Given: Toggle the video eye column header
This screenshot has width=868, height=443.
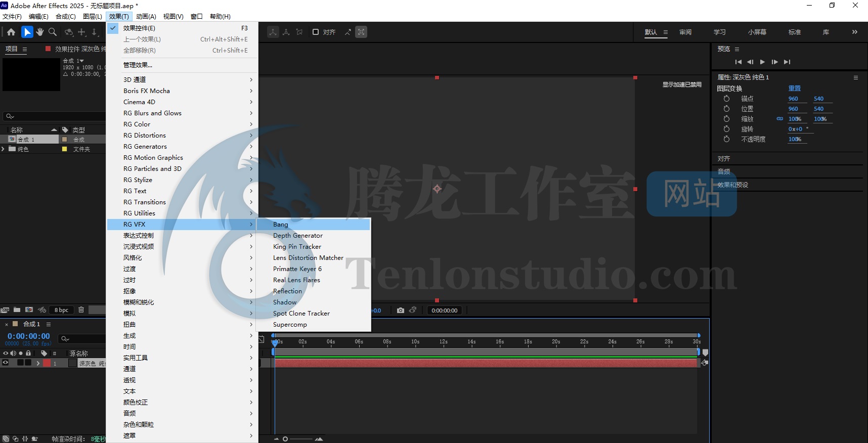Looking at the screenshot, I should pos(6,353).
